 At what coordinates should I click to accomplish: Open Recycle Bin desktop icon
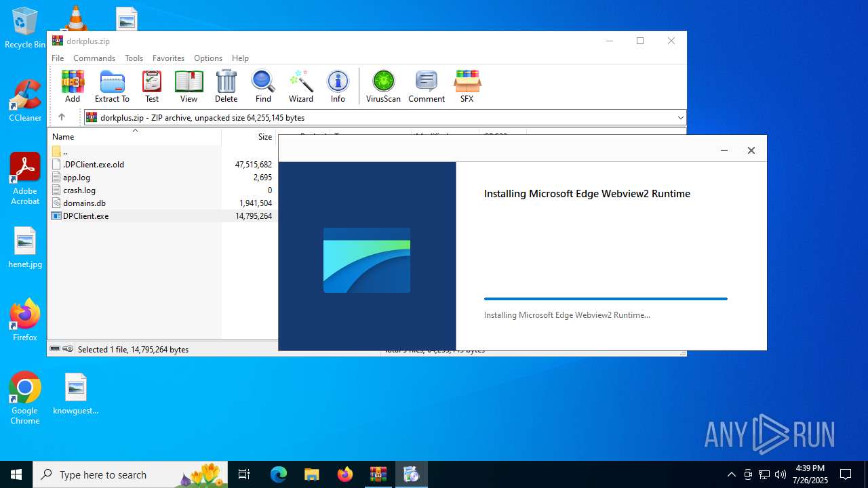click(25, 28)
